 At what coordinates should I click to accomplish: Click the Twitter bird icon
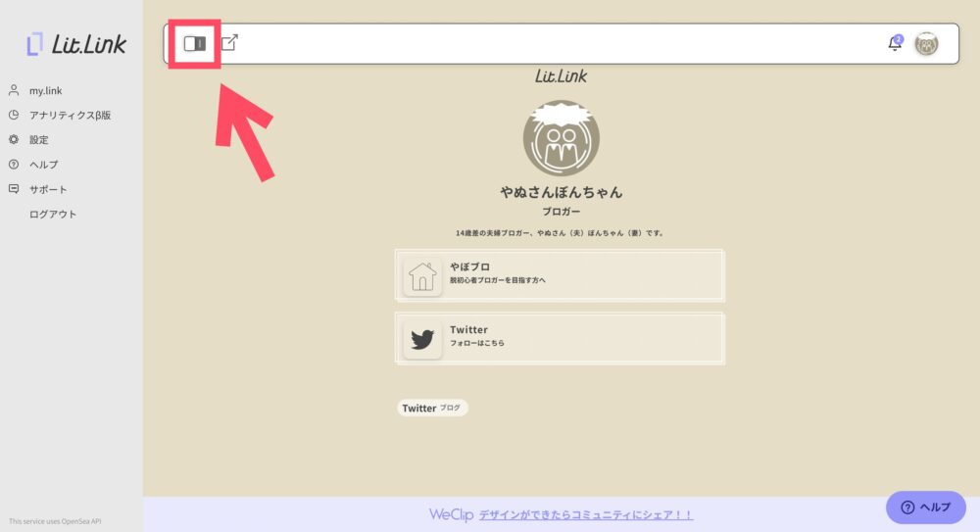(422, 339)
